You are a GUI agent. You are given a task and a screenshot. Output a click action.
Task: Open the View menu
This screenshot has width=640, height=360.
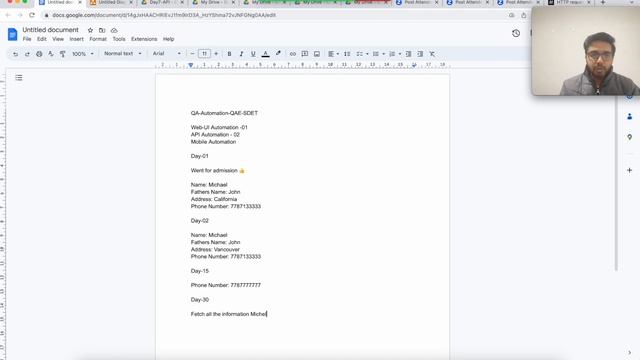click(x=58, y=39)
